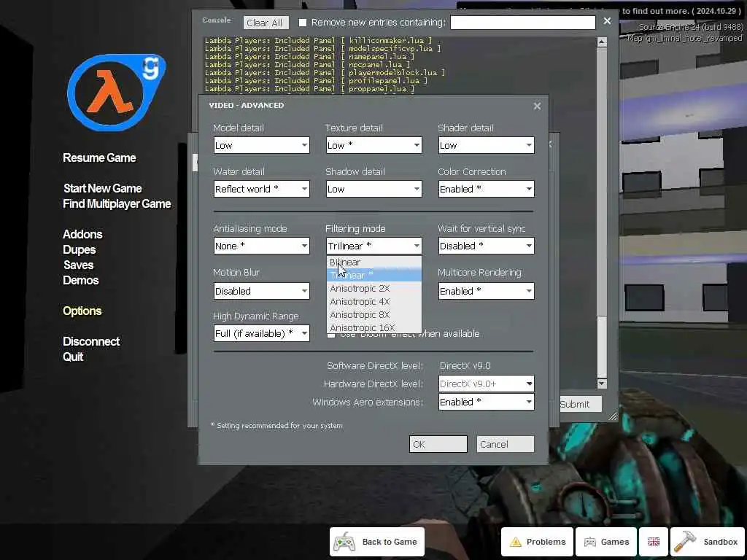Click the warning triangle Problems icon
The image size is (747, 560).
click(x=516, y=542)
